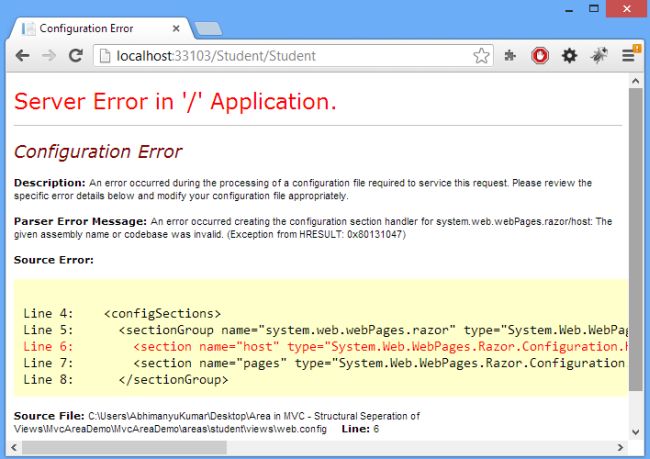Open the puzzle-piece extension icon
This screenshot has height=459, width=650.
click(510, 56)
